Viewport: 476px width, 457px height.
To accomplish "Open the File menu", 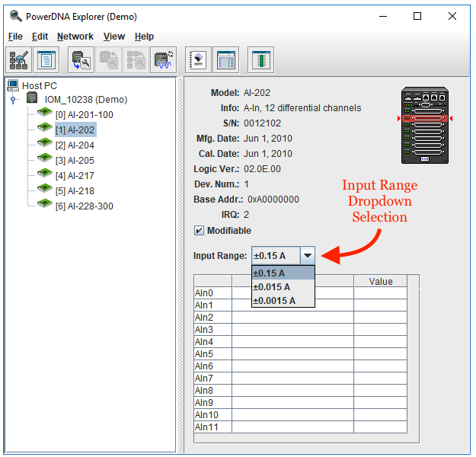I will 15,37.
